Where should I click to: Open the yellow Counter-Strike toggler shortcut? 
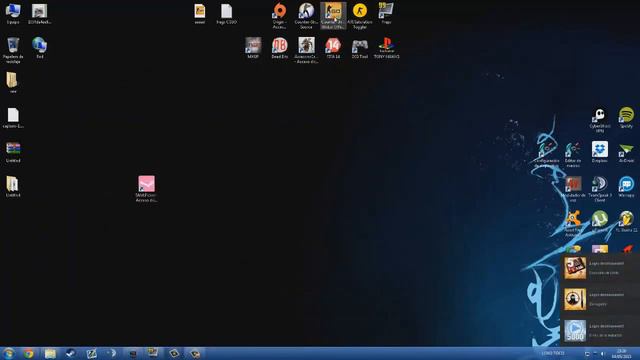coord(360,16)
